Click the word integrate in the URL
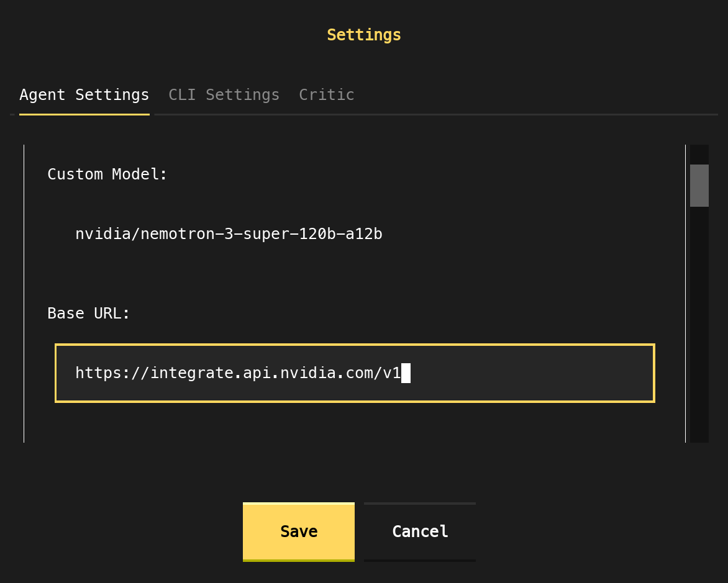Viewport: 728px width, 583px height. click(x=191, y=373)
